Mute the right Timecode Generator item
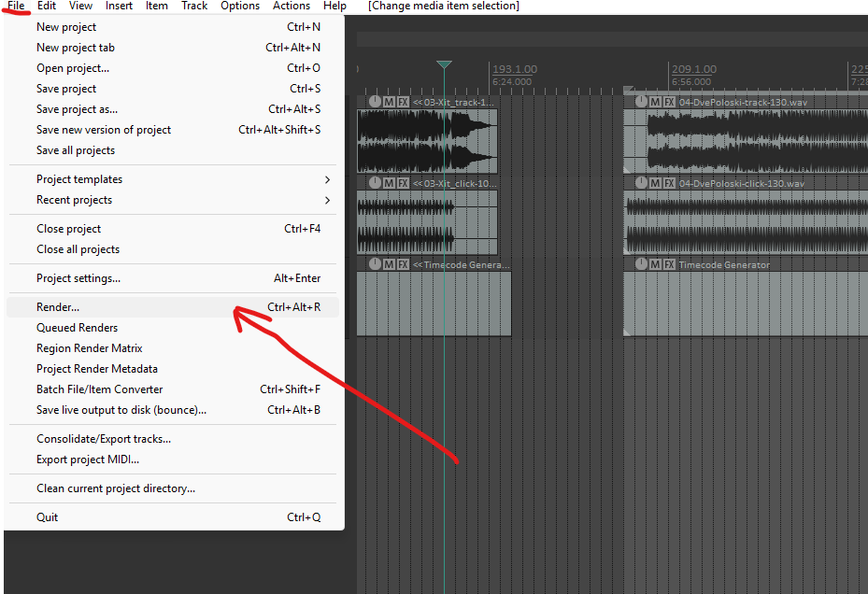Image resolution: width=868 pixels, height=594 pixels. point(655,264)
